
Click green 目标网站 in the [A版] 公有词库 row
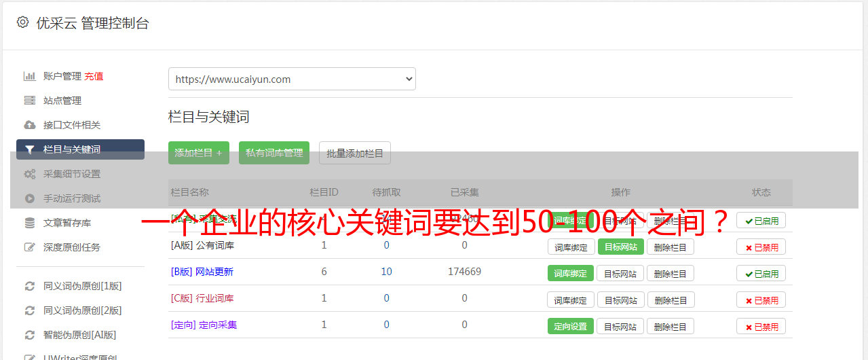click(620, 247)
